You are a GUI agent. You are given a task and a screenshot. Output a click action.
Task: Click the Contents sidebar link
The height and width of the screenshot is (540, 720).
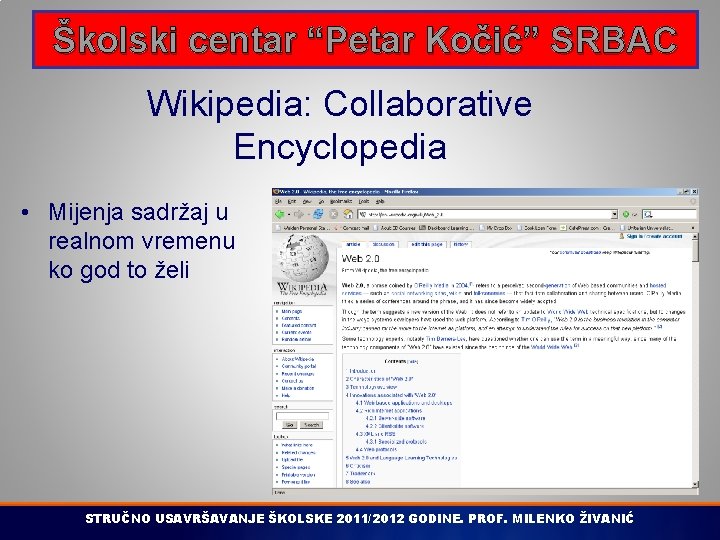click(x=291, y=318)
